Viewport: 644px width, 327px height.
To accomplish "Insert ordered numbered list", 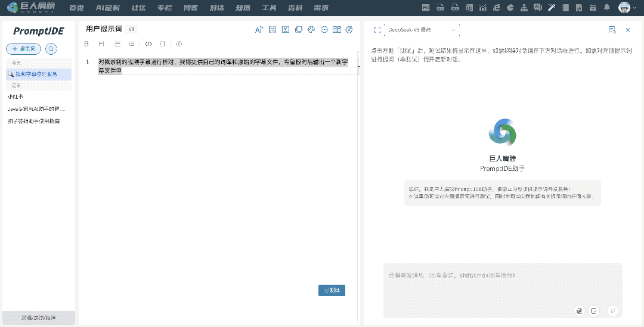I will click(x=131, y=43).
